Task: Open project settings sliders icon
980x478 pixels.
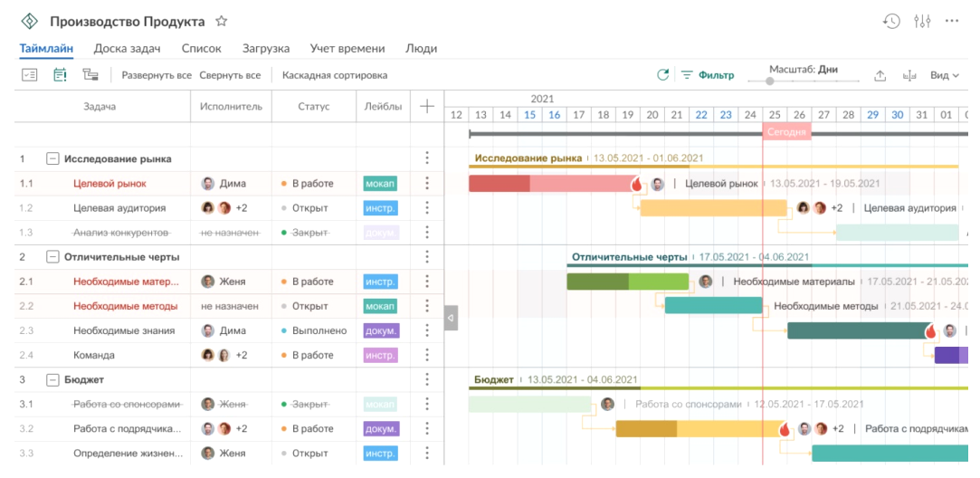Action: click(x=922, y=21)
